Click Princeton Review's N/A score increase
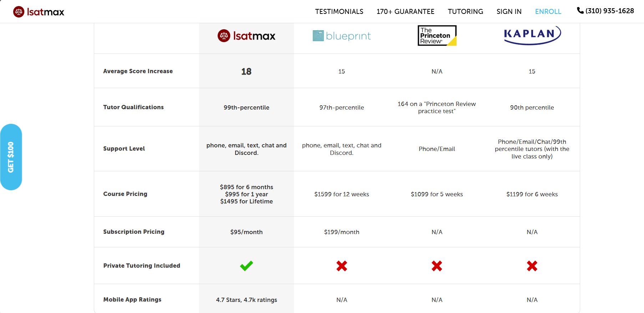644x313 pixels. (x=437, y=71)
